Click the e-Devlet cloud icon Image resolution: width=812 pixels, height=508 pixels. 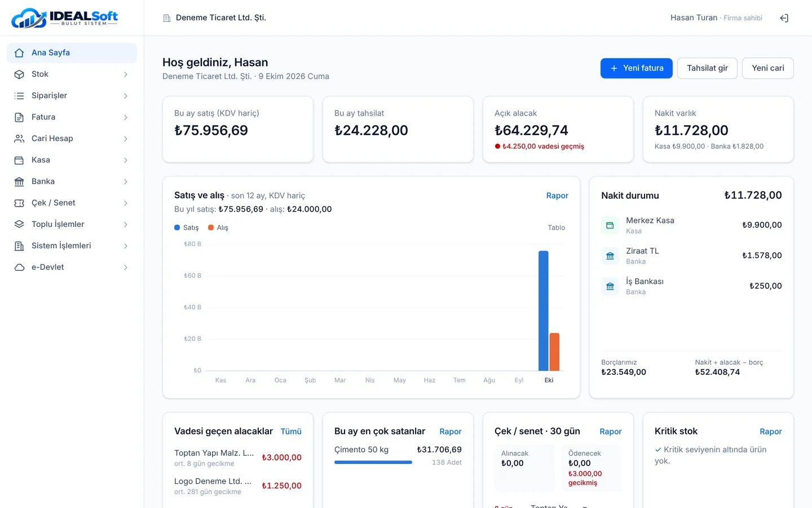pos(19,267)
